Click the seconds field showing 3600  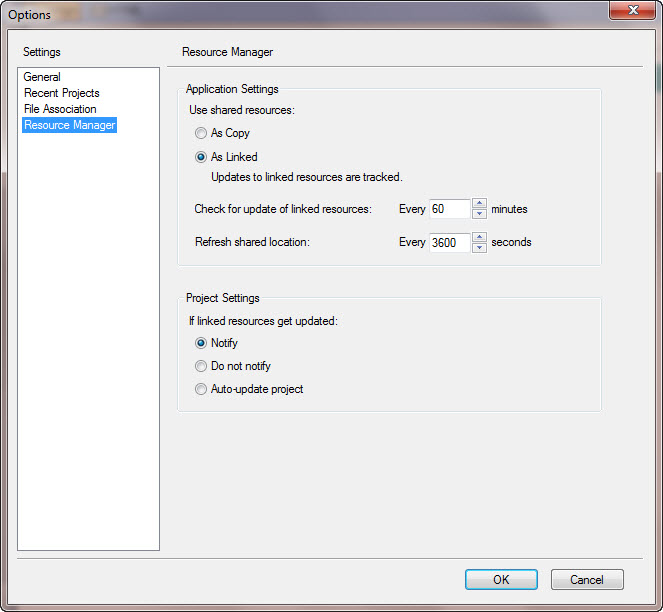[x=448, y=242]
